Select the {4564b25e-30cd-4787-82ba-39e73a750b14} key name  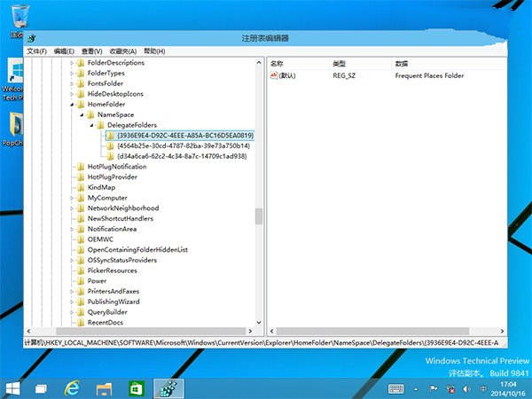[x=184, y=146]
